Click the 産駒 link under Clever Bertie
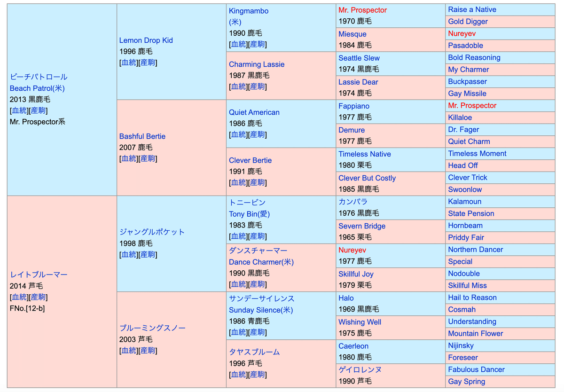 tap(257, 183)
